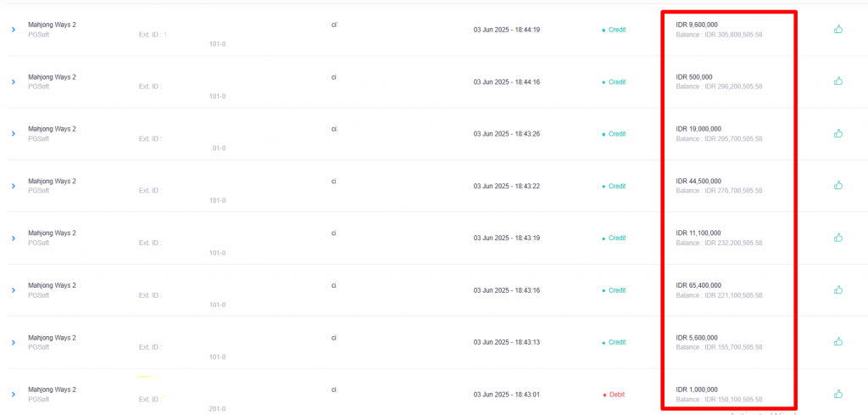Expand the 18:44:16 transaction row chevron
The width and height of the screenshot is (868, 415).
[x=14, y=81]
